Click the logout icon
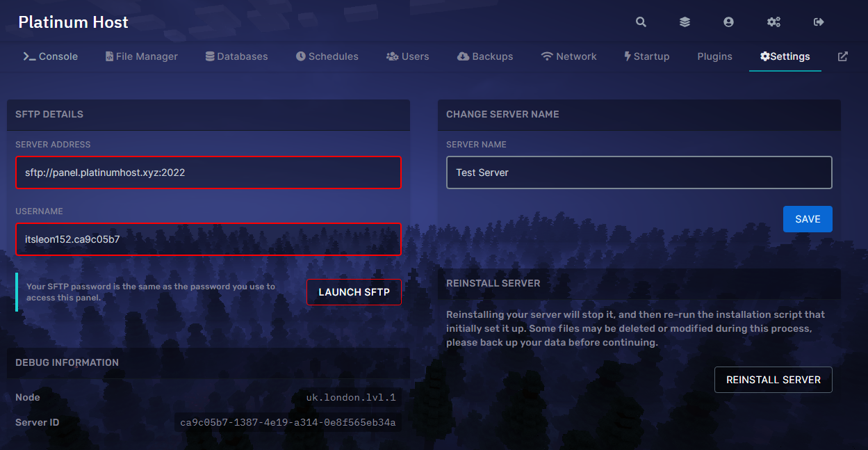The width and height of the screenshot is (868, 450). click(819, 22)
